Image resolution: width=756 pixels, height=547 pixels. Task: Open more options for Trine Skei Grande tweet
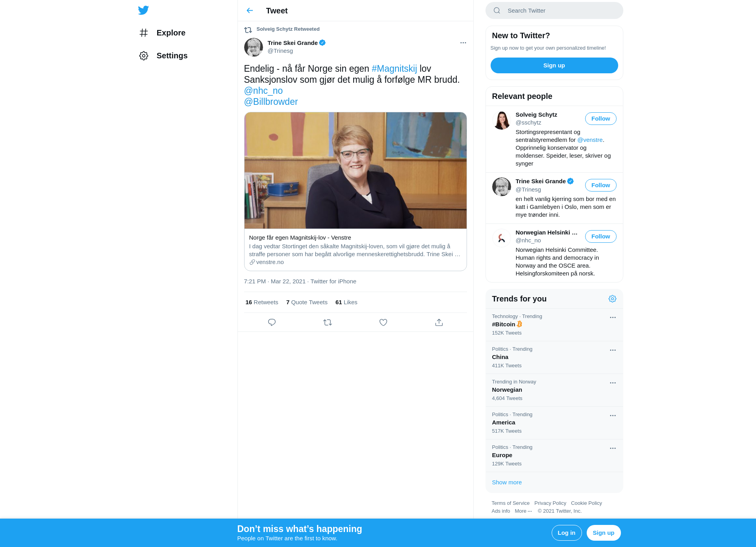[x=463, y=43]
